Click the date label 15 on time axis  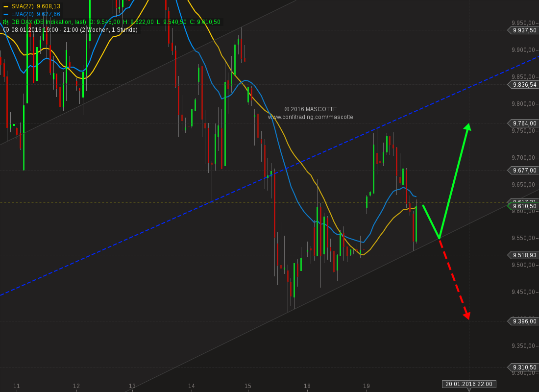coord(248,386)
